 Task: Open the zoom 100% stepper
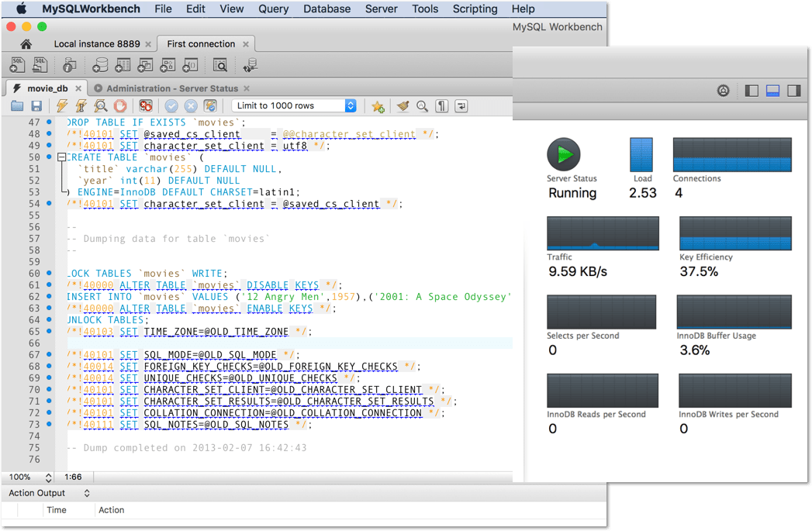48,477
